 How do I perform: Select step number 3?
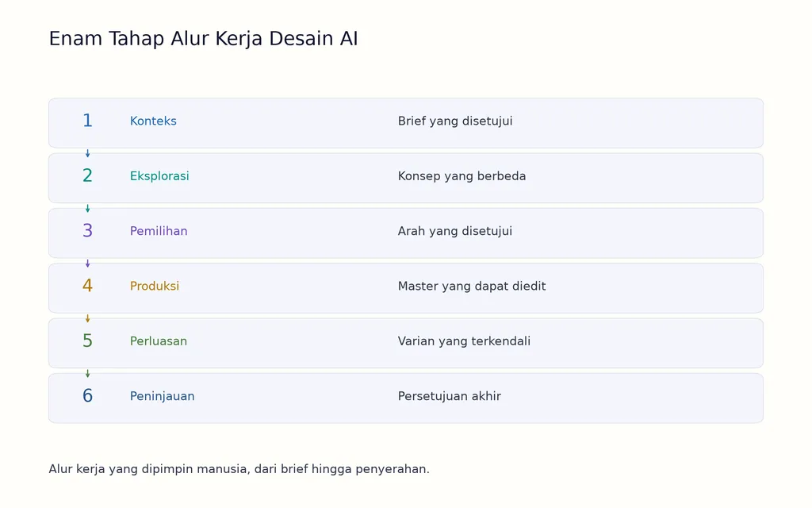(87, 231)
